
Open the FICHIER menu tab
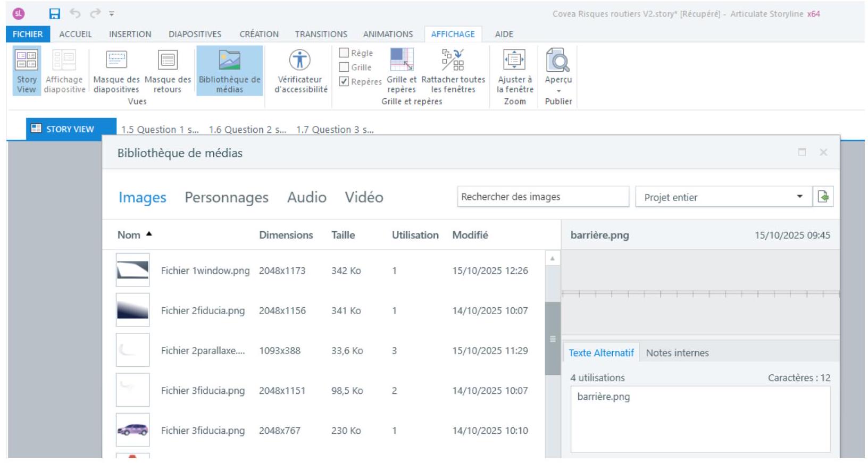click(28, 34)
